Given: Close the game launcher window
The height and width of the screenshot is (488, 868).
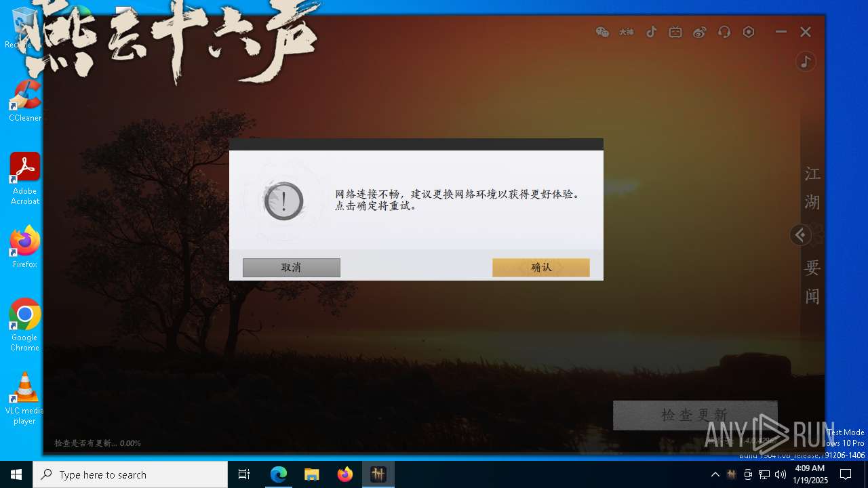Looking at the screenshot, I should pos(806,32).
